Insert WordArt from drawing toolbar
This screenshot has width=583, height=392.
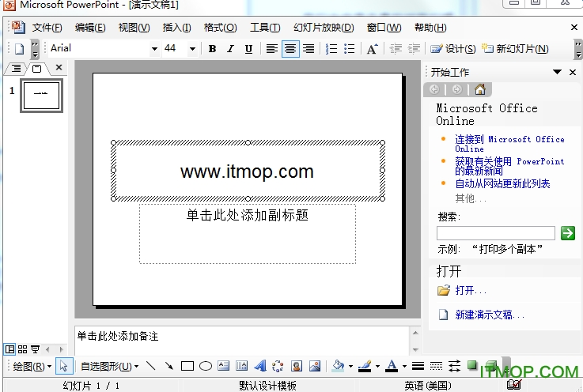point(260,366)
